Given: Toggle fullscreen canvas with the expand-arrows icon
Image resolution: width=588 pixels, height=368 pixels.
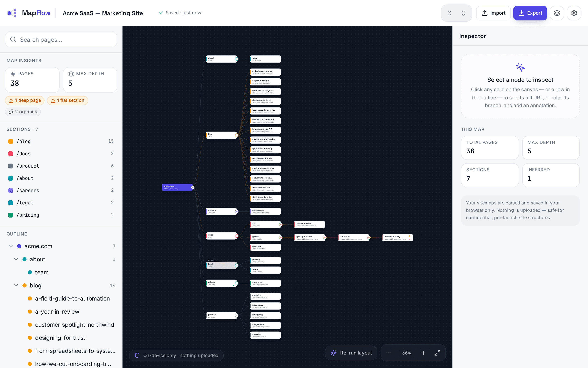Looking at the screenshot, I should point(437,353).
